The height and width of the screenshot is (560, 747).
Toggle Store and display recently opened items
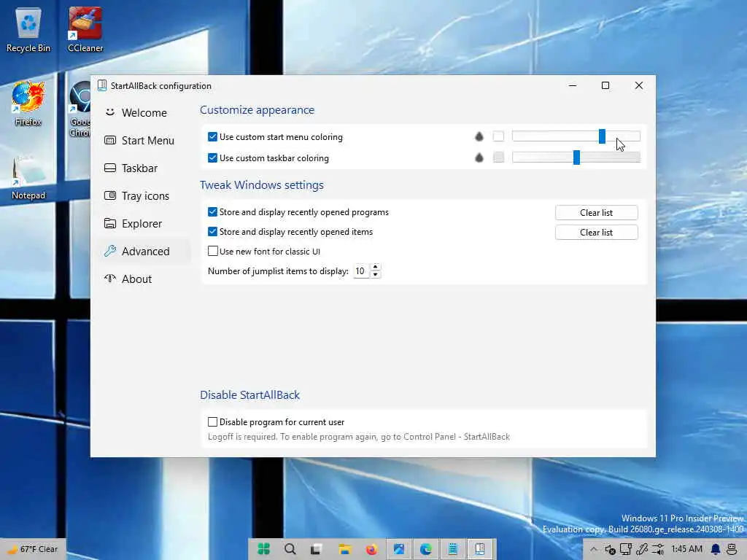[212, 231]
